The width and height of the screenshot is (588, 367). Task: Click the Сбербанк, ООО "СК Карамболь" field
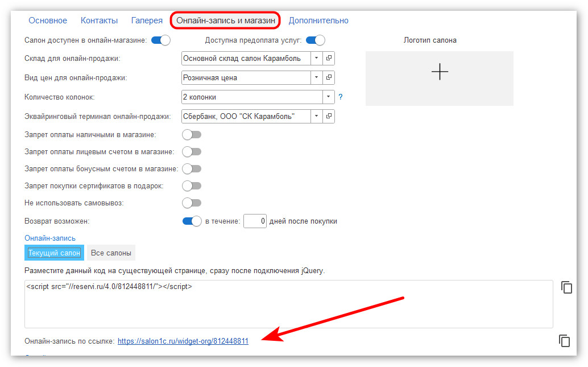pyautogui.click(x=246, y=116)
